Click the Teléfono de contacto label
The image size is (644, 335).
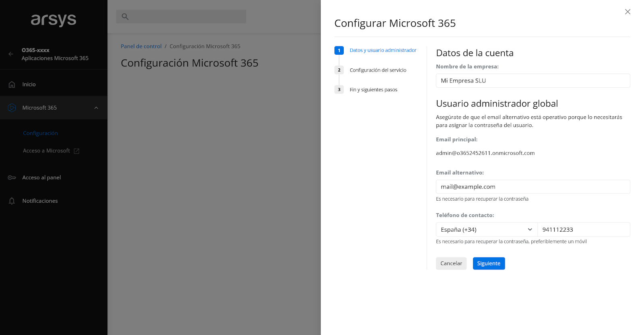pyautogui.click(x=465, y=215)
